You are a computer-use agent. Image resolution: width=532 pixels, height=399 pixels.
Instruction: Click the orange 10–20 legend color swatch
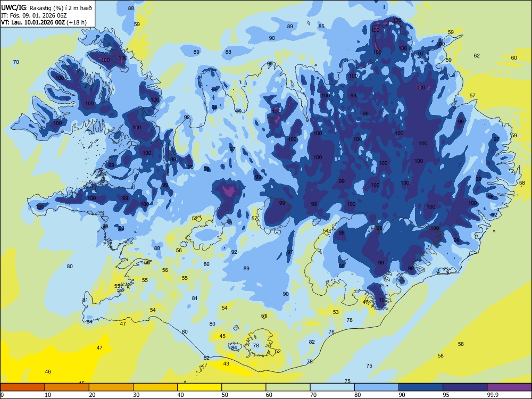point(67,387)
